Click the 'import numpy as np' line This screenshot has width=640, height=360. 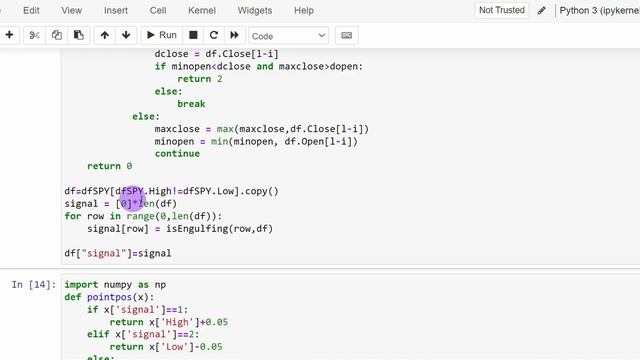115,284
